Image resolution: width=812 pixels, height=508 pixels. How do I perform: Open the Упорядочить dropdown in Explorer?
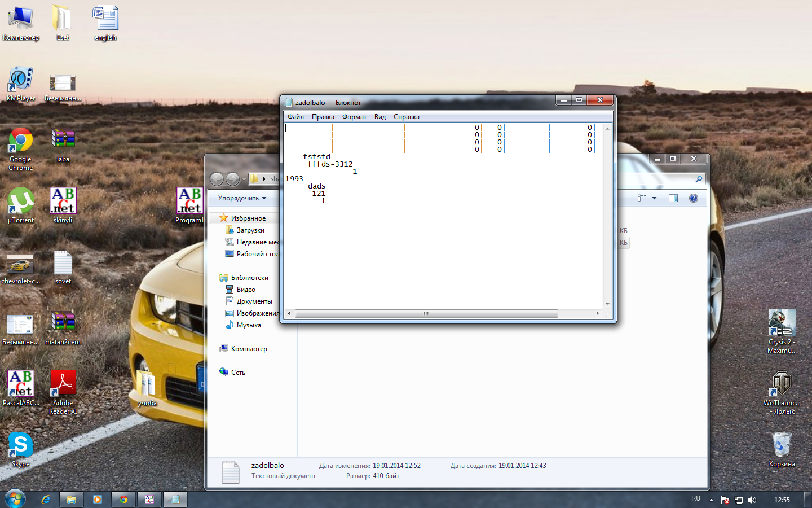point(242,198)
